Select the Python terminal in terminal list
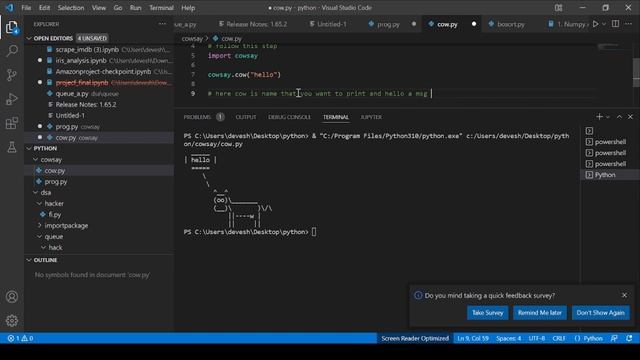 610,175
